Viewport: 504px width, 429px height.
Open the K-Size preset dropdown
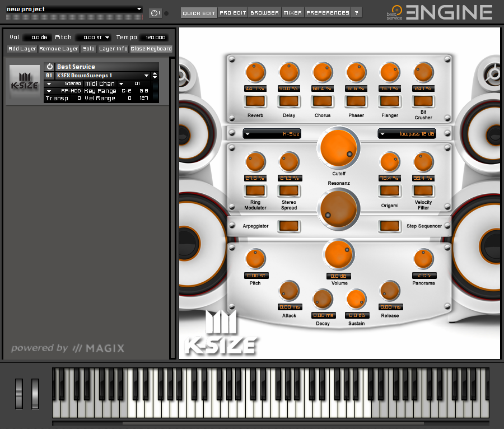click(x=272, y=134)
